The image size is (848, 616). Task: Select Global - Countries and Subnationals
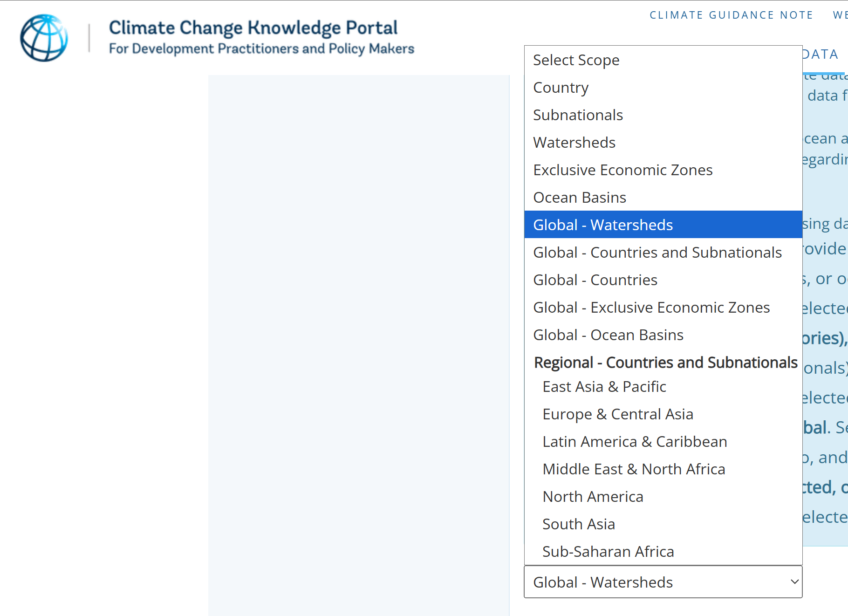click(x=657, y=253)
